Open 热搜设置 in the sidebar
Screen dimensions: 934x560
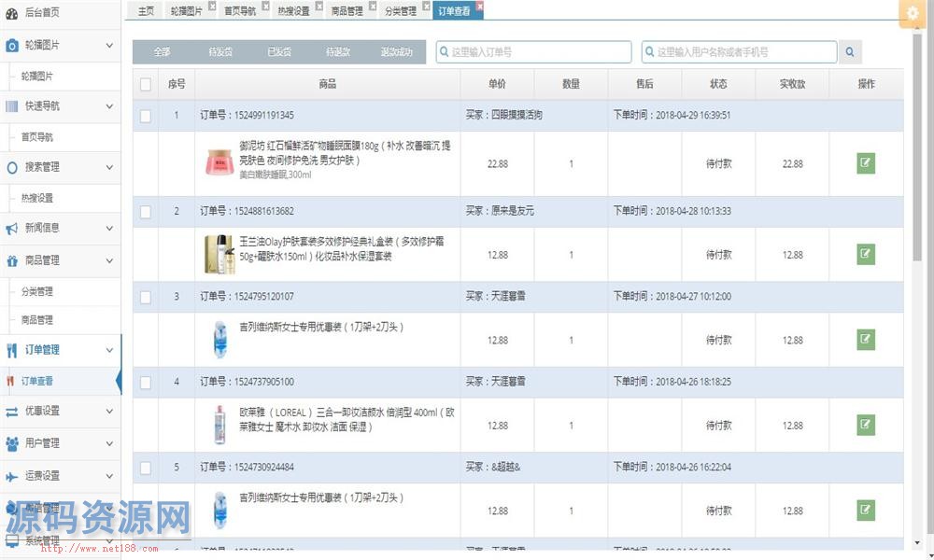pyautogui.click(x=37, y=198)
